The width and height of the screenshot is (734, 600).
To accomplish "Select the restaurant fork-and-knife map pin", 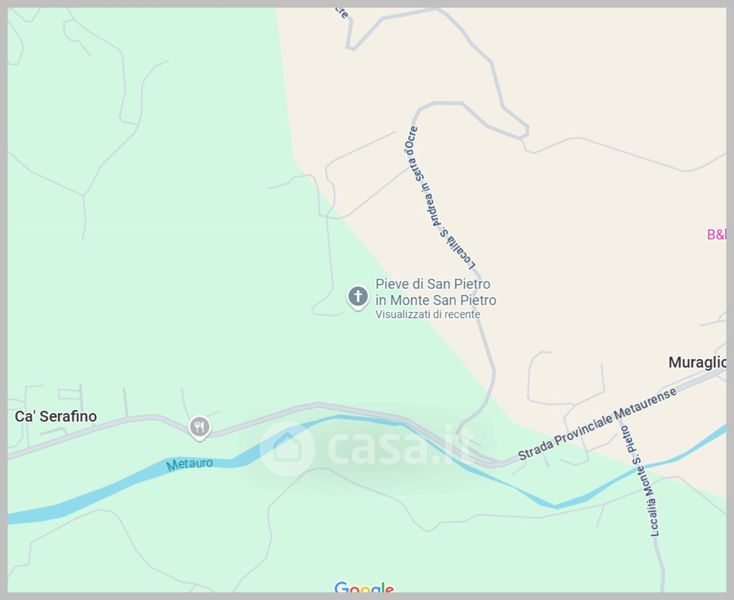I will click(x=199, y=428).
